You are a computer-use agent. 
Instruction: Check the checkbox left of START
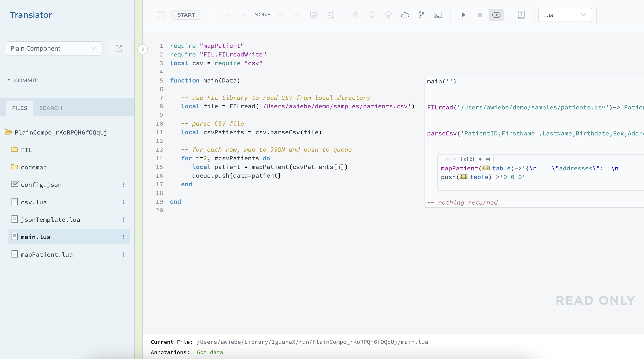(161, 15)
